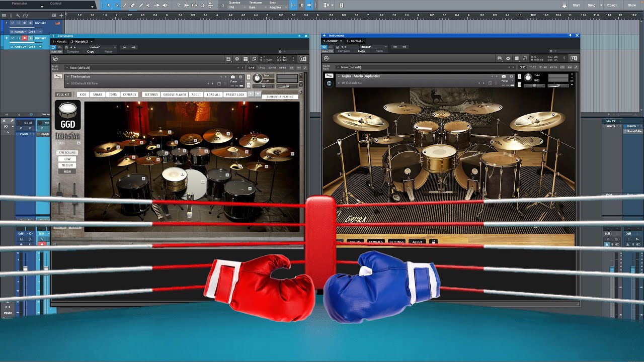Toggle record arm on Kontakt 2 track

[24, 38]
